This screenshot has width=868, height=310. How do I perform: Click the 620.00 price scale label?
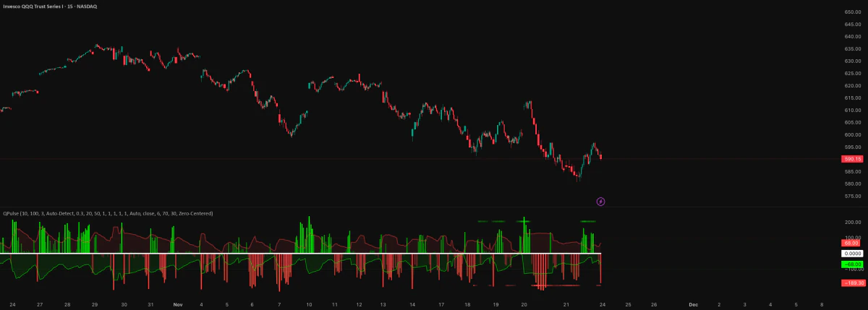click(852, 86)
